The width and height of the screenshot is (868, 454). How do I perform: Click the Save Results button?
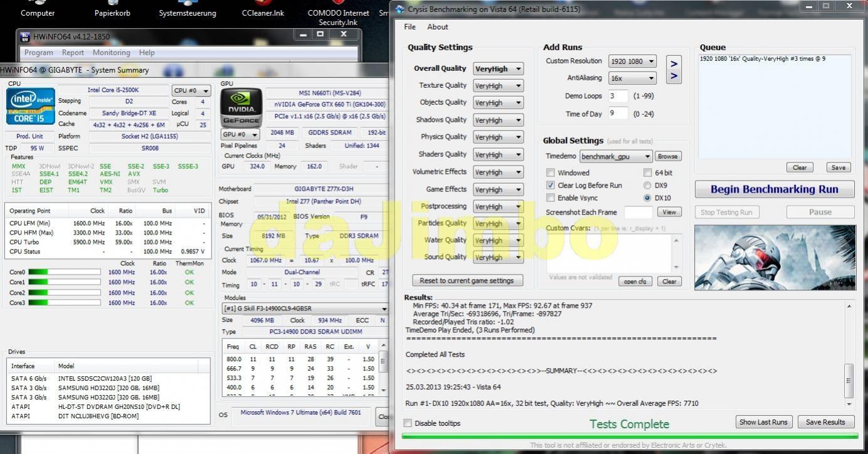point(825,422)
